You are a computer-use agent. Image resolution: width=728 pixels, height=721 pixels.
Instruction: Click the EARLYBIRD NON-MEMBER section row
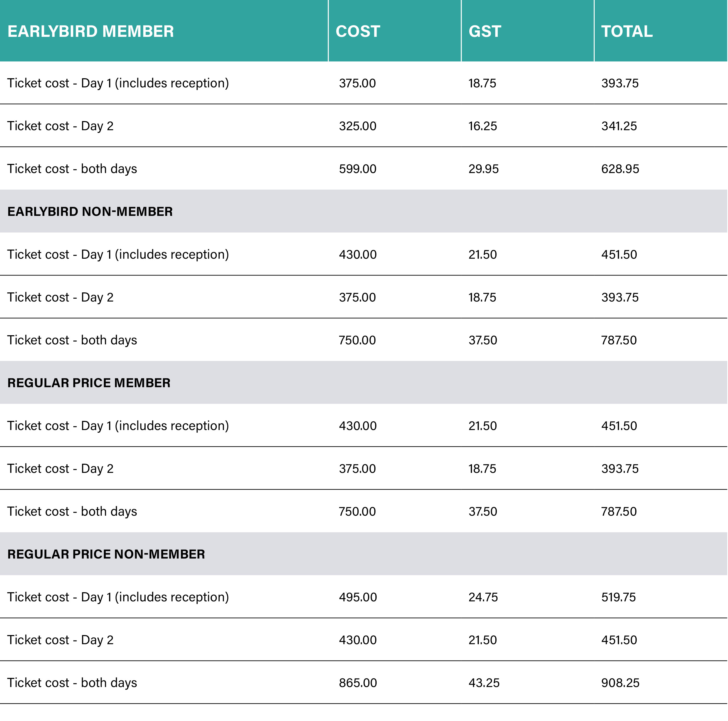[364, 211]
